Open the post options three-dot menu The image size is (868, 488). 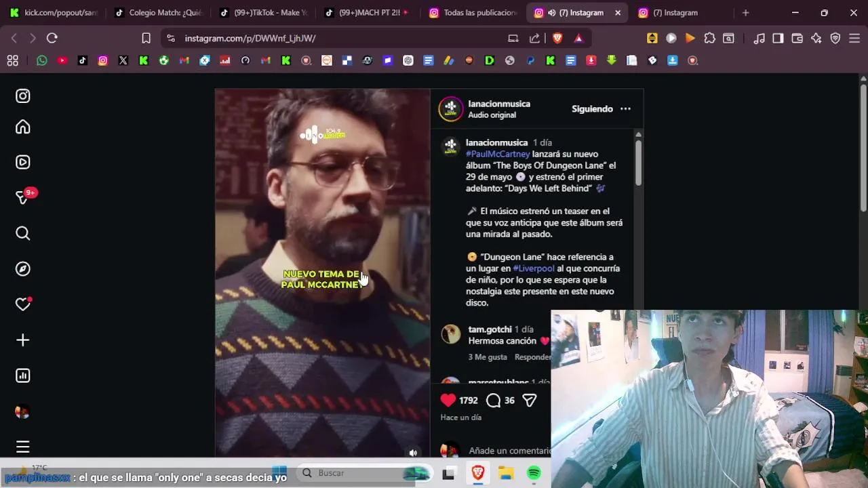pos(625,108)
